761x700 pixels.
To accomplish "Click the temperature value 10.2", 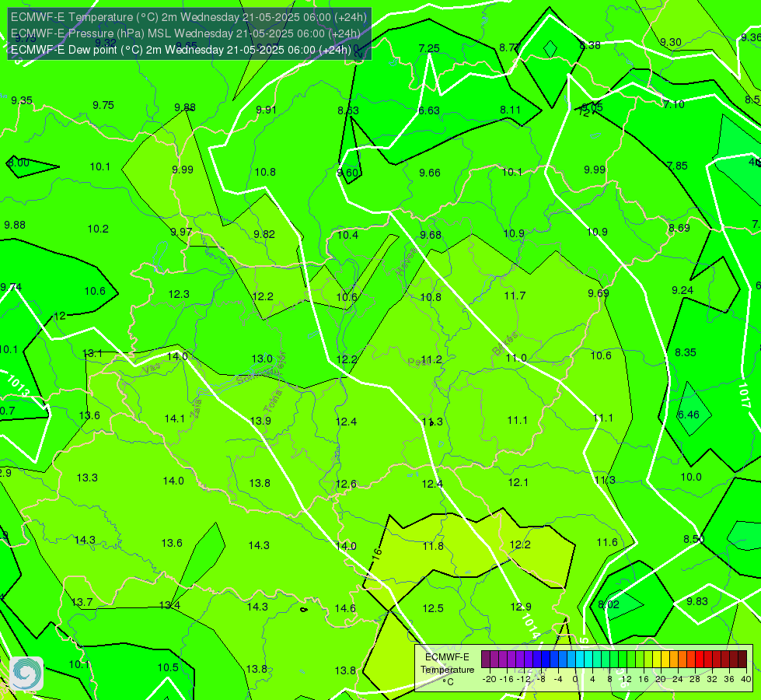I will tap(98, 229).
